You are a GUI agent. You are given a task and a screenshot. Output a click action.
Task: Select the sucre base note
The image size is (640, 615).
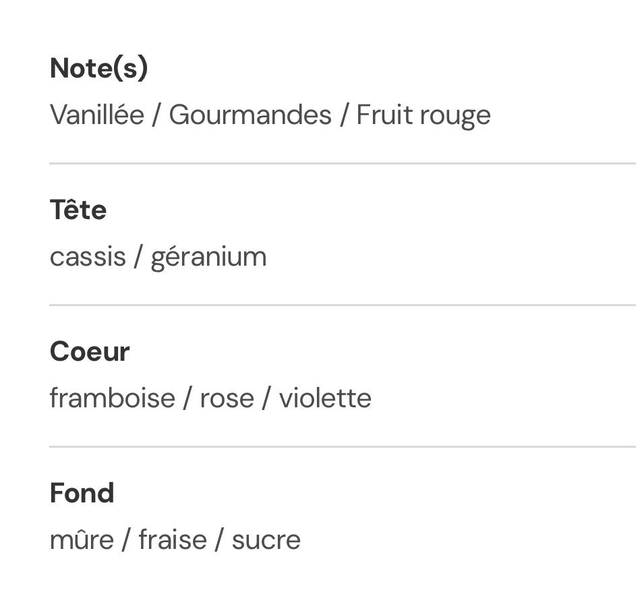tap(266, 541)
